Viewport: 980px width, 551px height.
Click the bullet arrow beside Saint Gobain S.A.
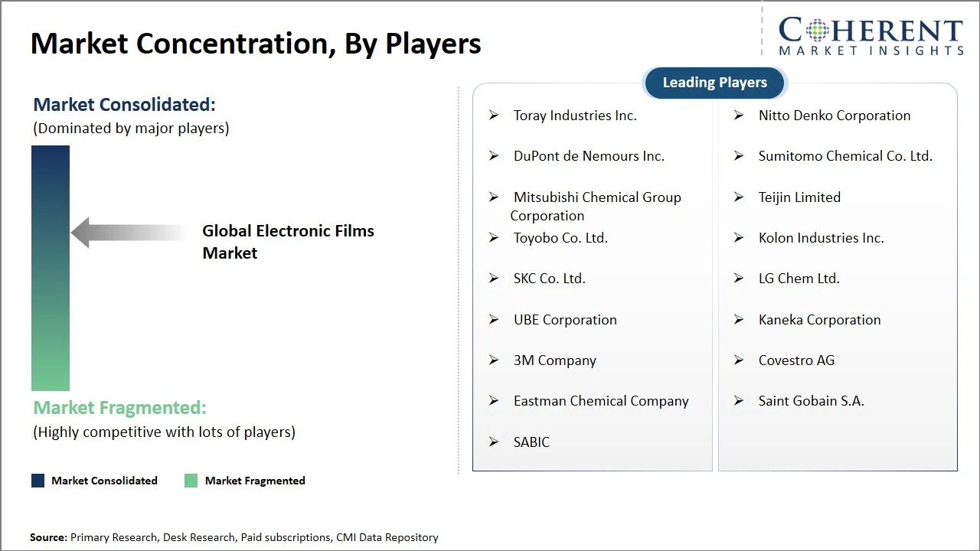[x=739, y=401]
